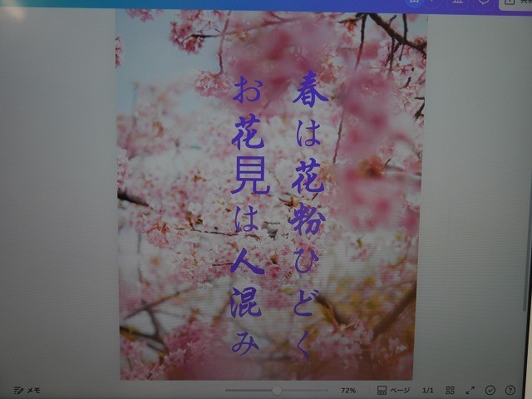
Task: Open the 72% zoom level menu
Action: [x=347, y=390]
